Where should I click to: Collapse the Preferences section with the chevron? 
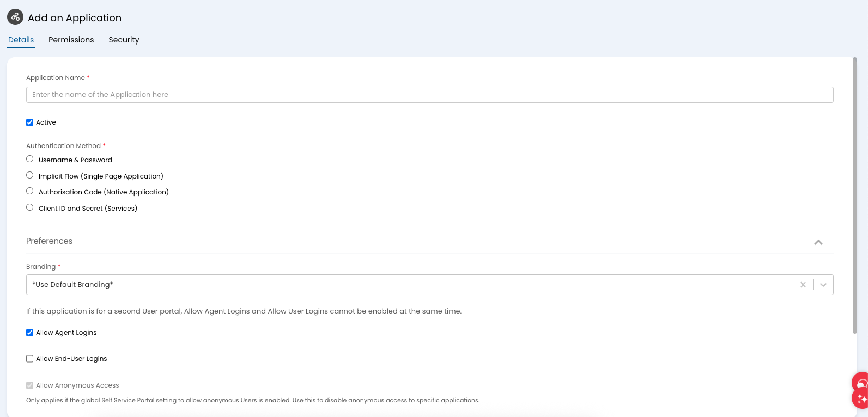[x=818, y=242]
